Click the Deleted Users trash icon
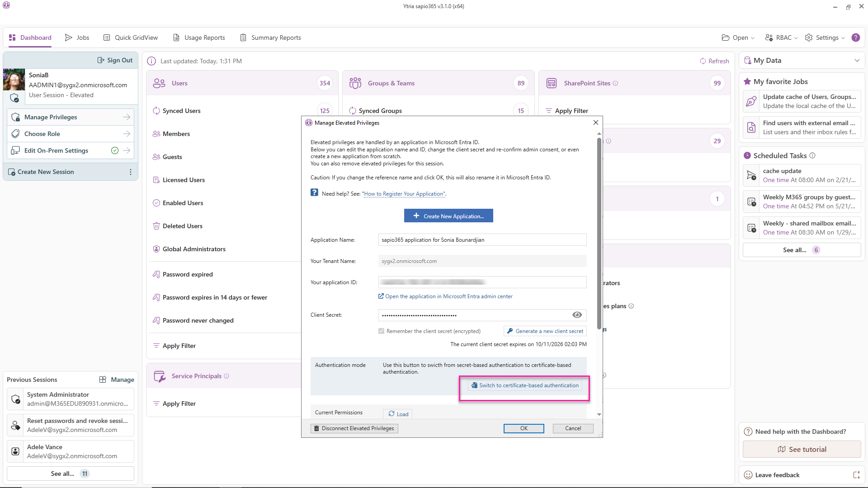The height and width of the screenshot is (488, 868). pyautogui.click(x=156, y=226)
